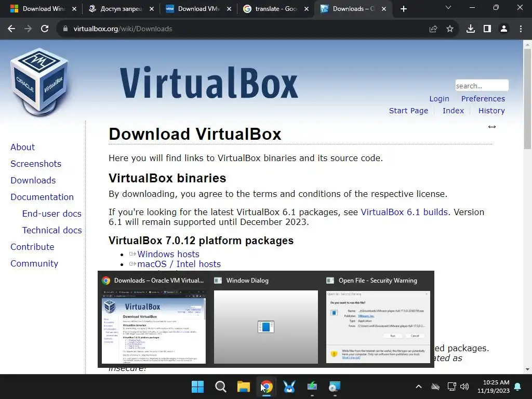Click the installer disc taskbar icon
The image size is (532, 399).
pyautogui.click(x=335, y=387)
